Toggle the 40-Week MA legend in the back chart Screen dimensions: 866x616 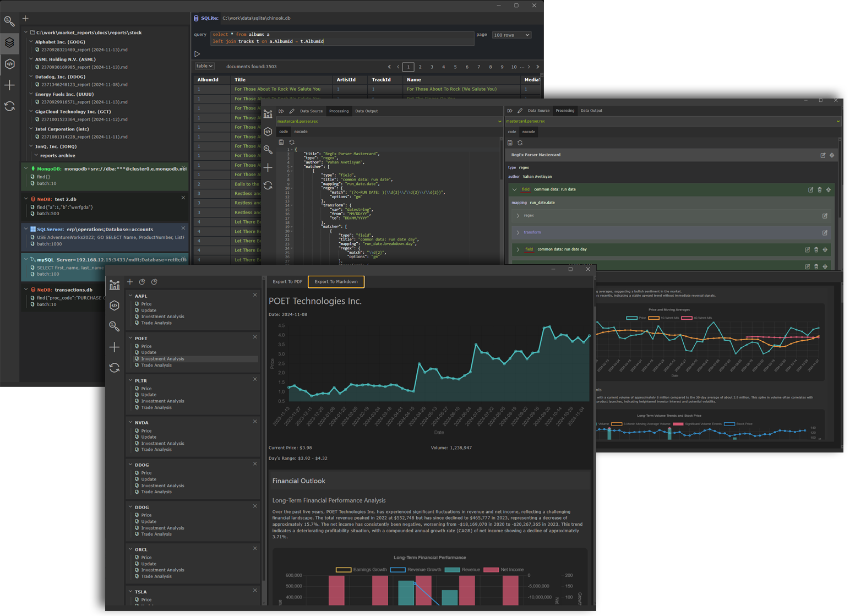point(696,318)
